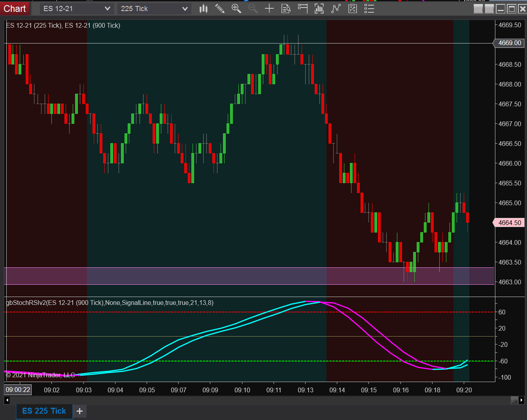Select the crosshair cursor tool
The image size is (527, 420).
coord(269,8)
